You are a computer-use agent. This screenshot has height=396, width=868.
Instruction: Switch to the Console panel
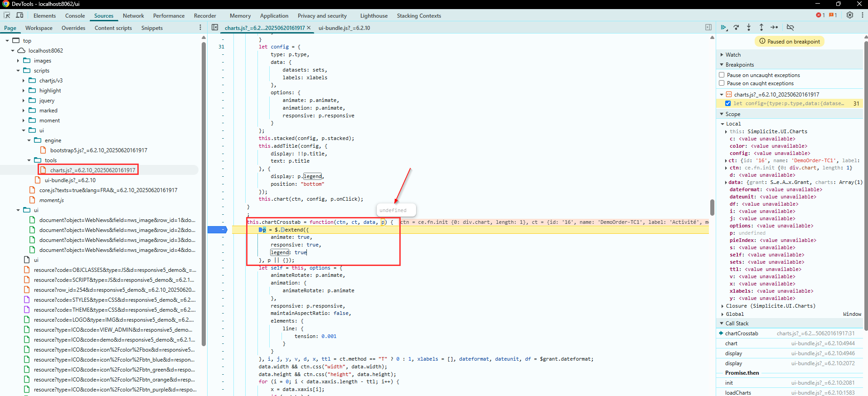tap(75, 15)
